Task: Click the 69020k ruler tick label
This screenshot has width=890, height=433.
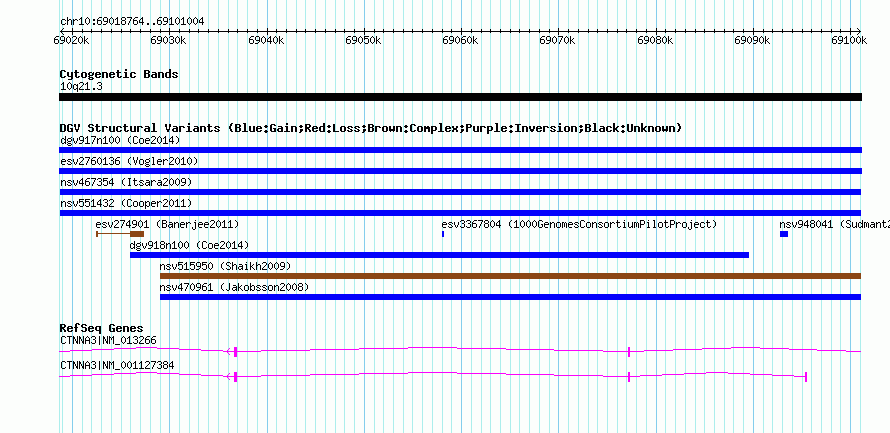Action: tap(72, 40)
